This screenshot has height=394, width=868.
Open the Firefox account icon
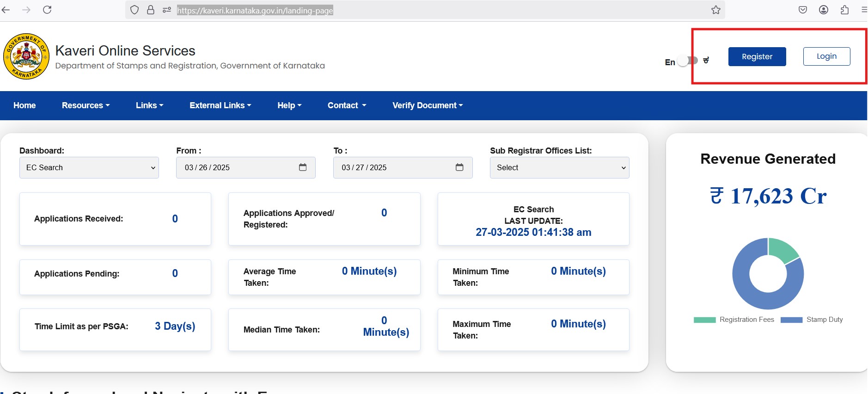824,10
